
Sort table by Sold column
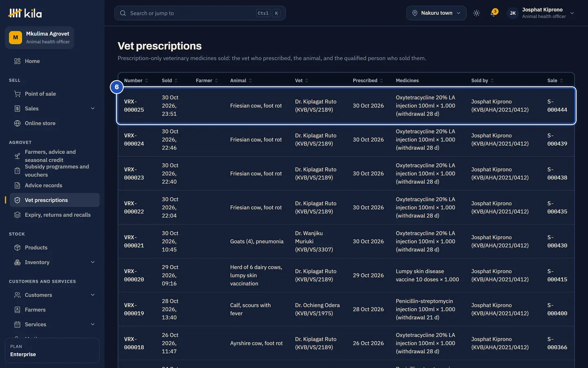tap(170, 81)
